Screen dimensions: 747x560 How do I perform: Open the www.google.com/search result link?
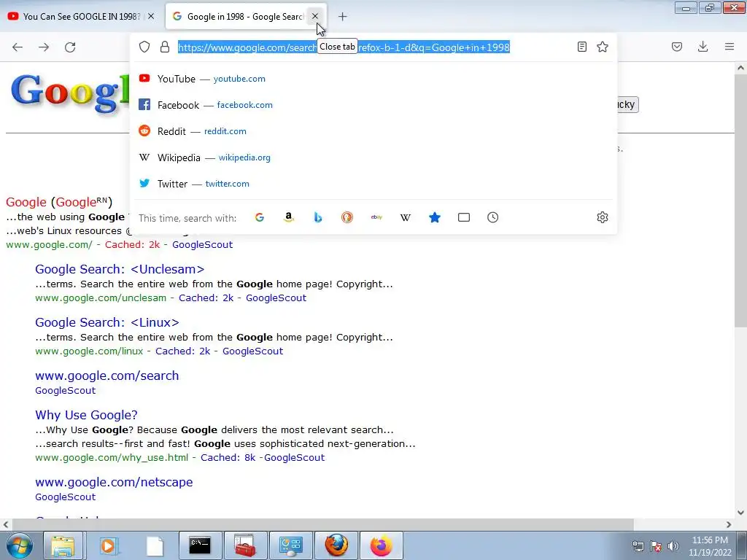107,376
